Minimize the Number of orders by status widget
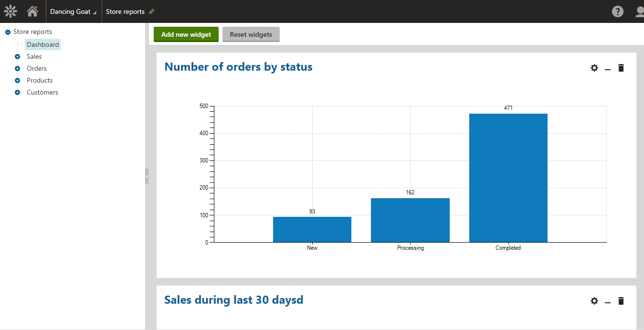The image size is (644, 330). (608, 69)
